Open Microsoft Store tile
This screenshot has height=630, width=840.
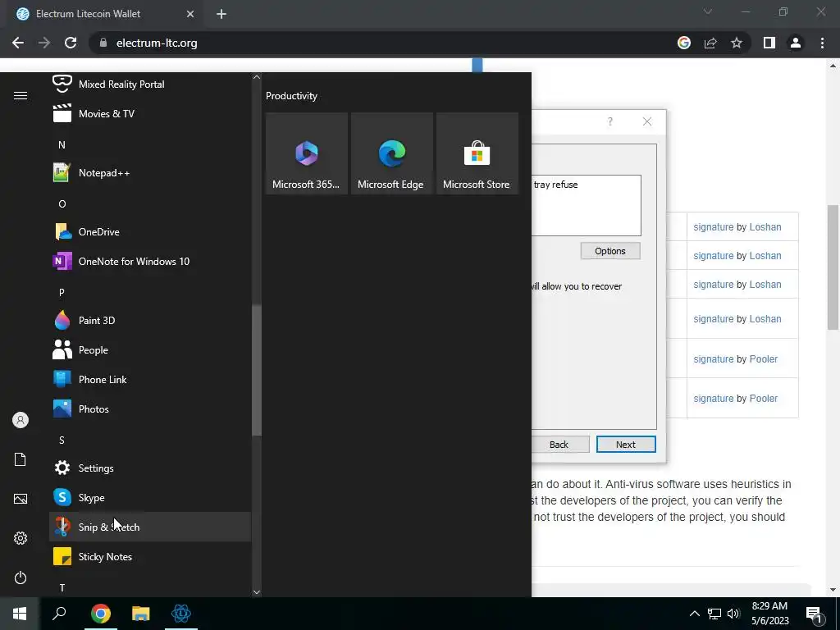[x=477, y=153]
